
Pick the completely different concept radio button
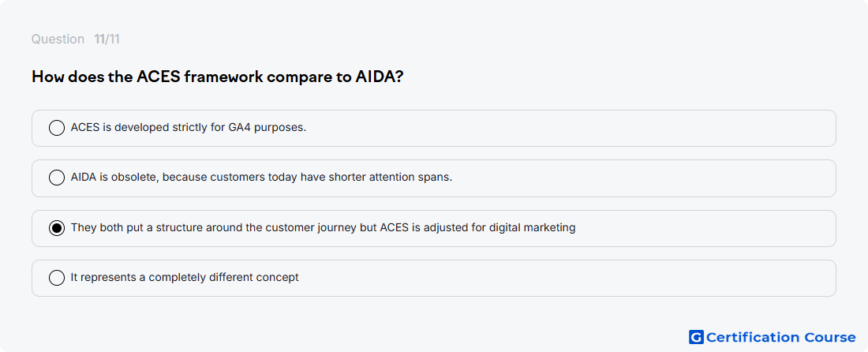click(57, 278)
